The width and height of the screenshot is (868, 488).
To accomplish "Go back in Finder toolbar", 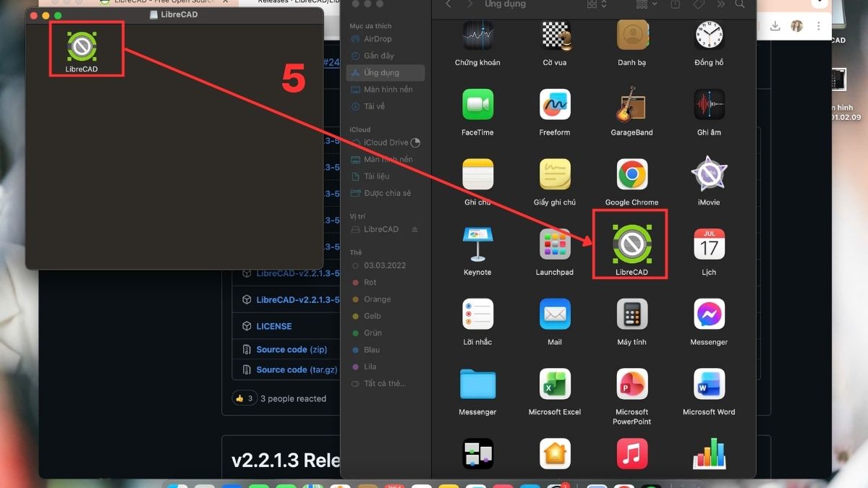I will tap(448, 4).
